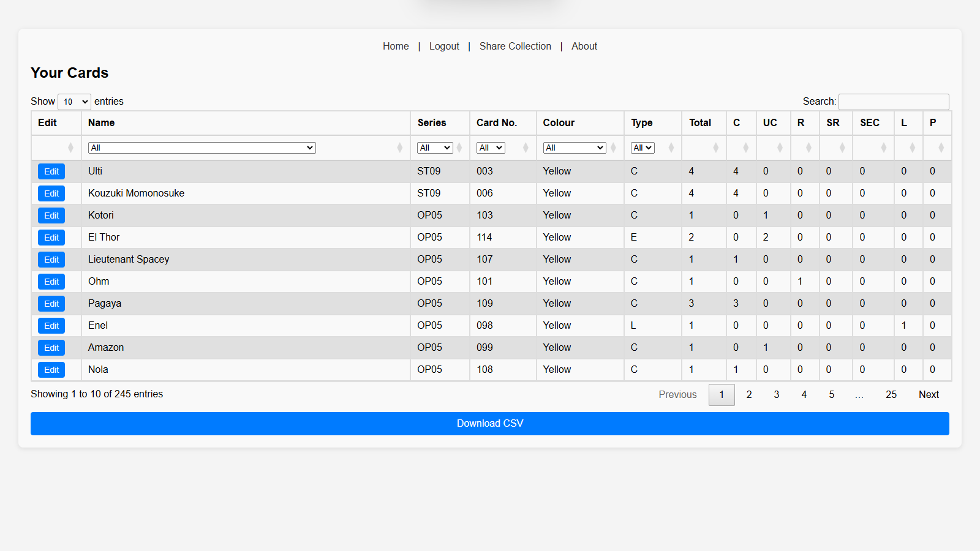Open the Share Collection link
The image size is (980, 551).
tap(515, 47)
